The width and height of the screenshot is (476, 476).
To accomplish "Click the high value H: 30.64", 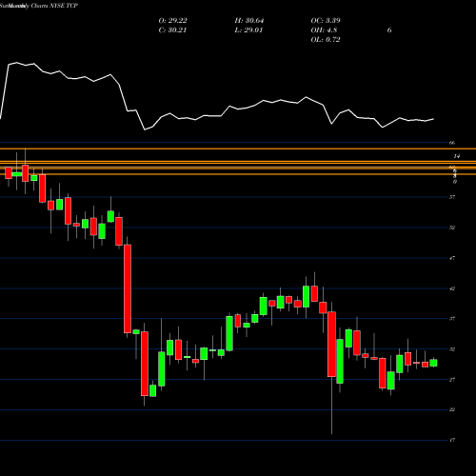I will tap(249, 21).
